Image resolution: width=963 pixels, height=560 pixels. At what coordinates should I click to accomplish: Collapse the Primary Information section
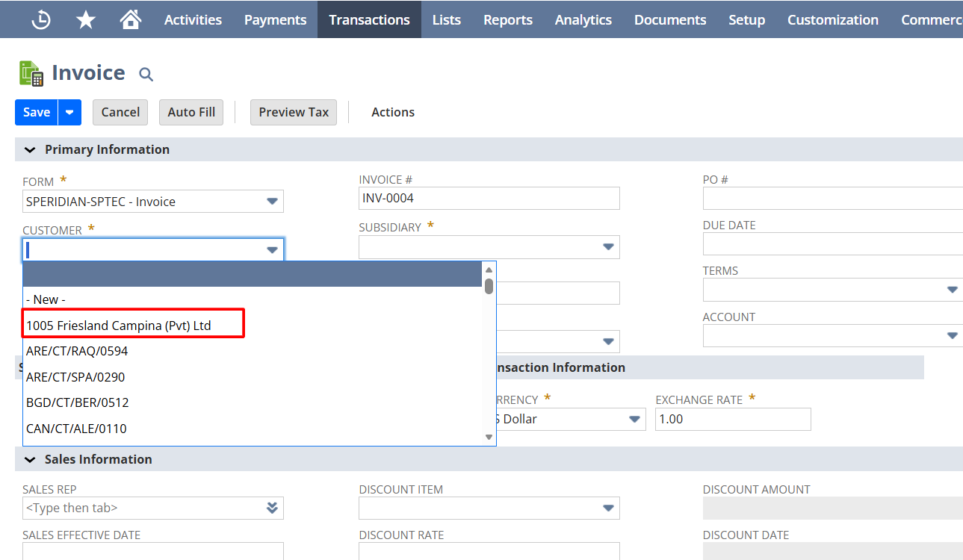click(30, 149)
